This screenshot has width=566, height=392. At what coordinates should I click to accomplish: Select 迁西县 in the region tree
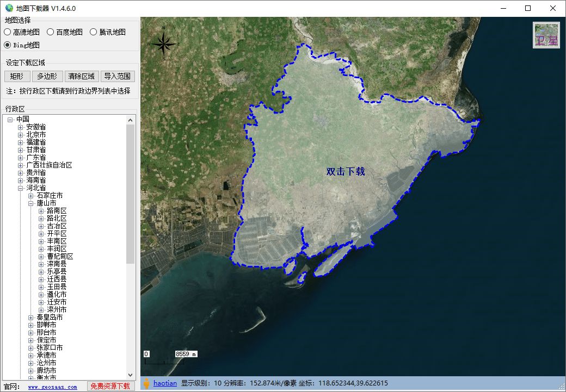pos(57,279)
